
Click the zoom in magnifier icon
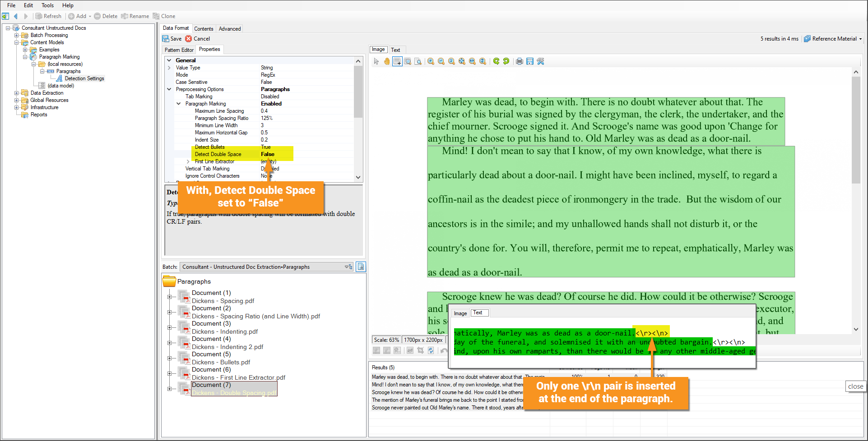(x=431, y=61)
